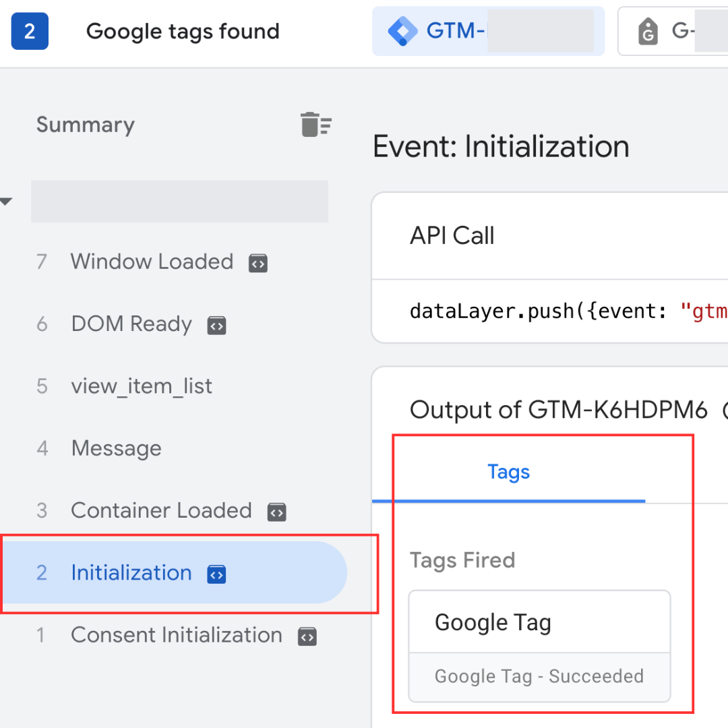Click the Tags Fired label
Viewport: 728px width, 728px height.
click(462, 560)
